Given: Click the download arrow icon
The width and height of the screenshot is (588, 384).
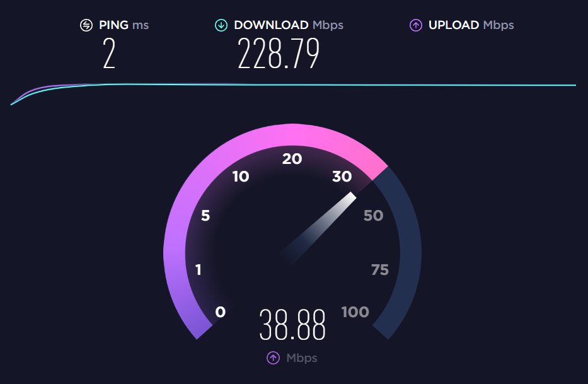Looking at the screenshot, I should (221, 25).
